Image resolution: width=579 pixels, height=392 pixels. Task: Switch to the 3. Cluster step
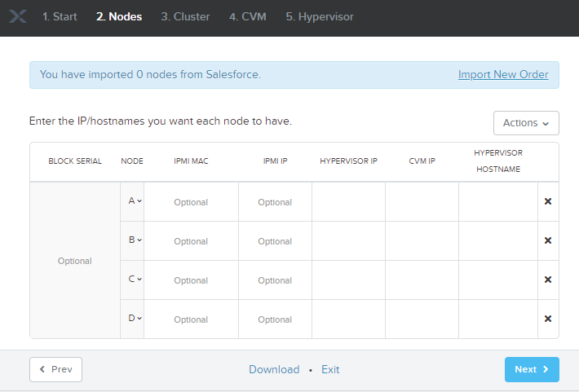click(185, 16)
